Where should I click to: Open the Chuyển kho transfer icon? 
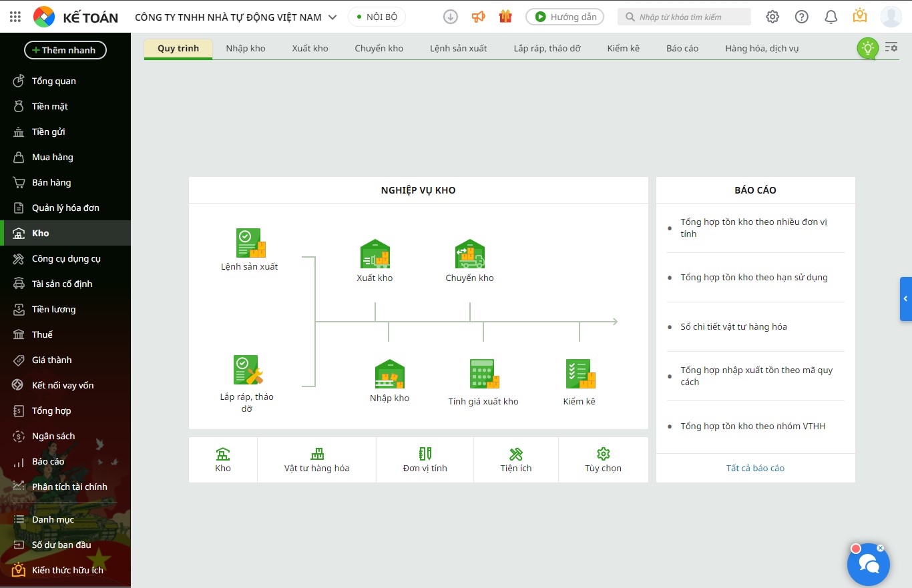[x=470, y=254]
